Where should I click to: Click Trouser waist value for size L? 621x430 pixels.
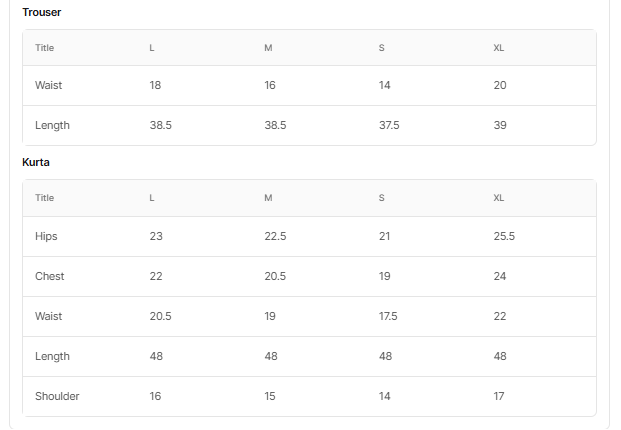coord(155,85)
